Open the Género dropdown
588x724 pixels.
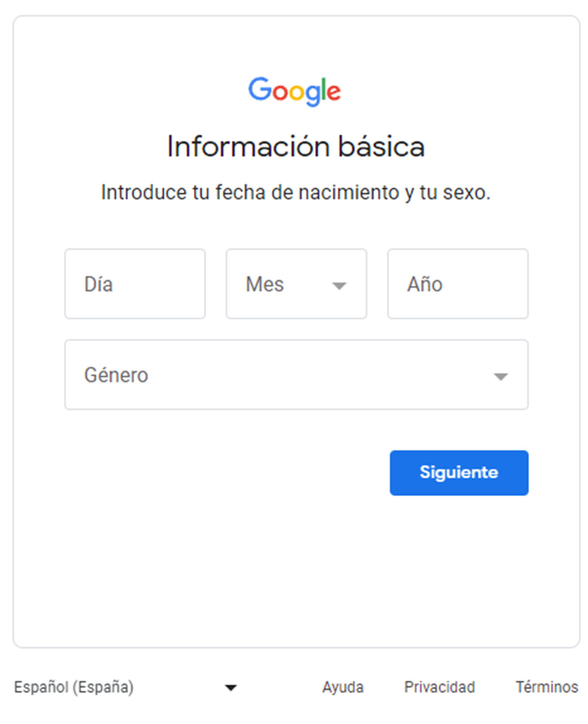tap(296, 375)
